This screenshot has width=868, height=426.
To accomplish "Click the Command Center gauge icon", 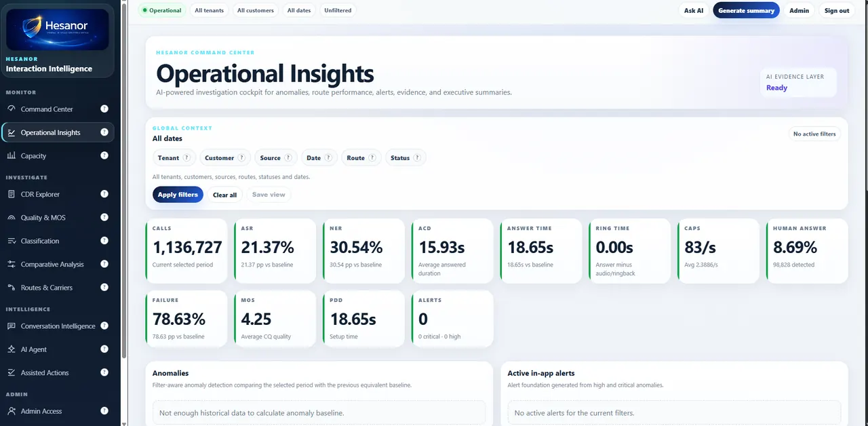I will click(12, 109).
